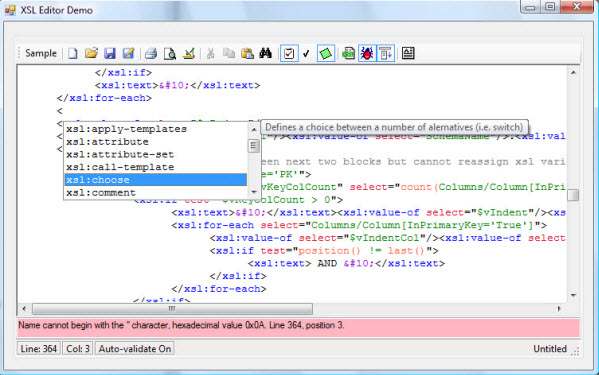The height and width of the screenshot is (375, 599).
Task: Click the closing </xsl:for-each> line near the top
Action: pos(104,98)
